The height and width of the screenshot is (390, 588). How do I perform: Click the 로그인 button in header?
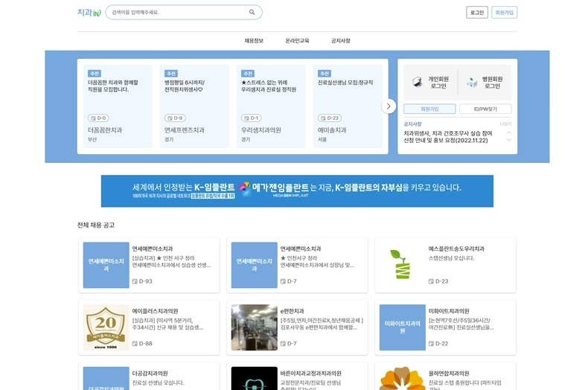point(477,13)
